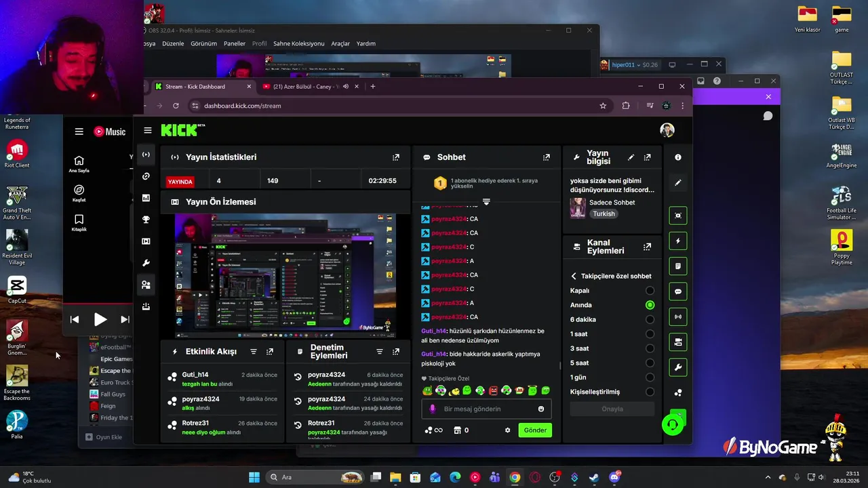This screenshot has height=488, width=868.
Task: Open Windows Start menu
Action: point(254,477)
